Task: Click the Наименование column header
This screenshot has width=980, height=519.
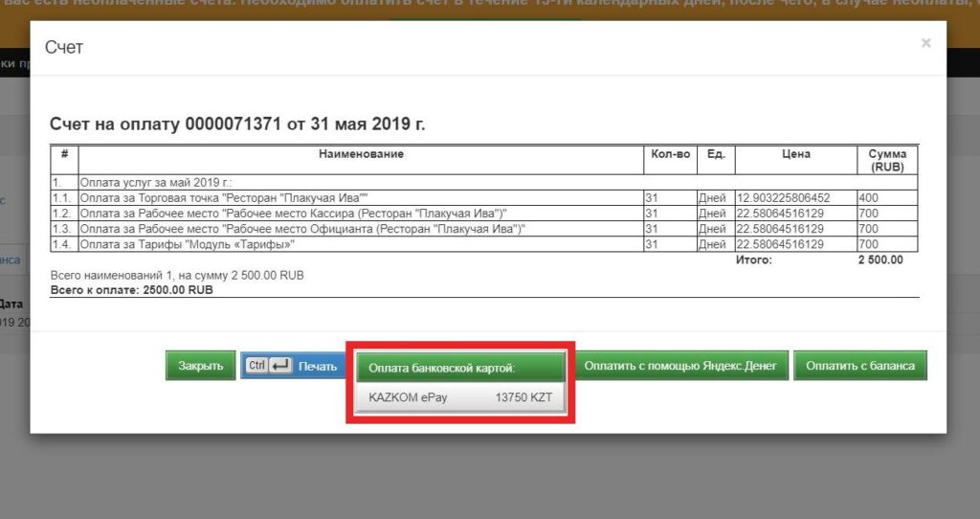Action: coord(361,154)
